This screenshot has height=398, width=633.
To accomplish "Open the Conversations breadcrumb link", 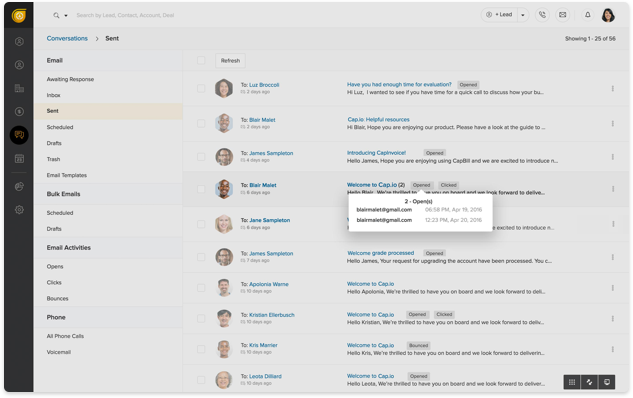I will (67, 38).
